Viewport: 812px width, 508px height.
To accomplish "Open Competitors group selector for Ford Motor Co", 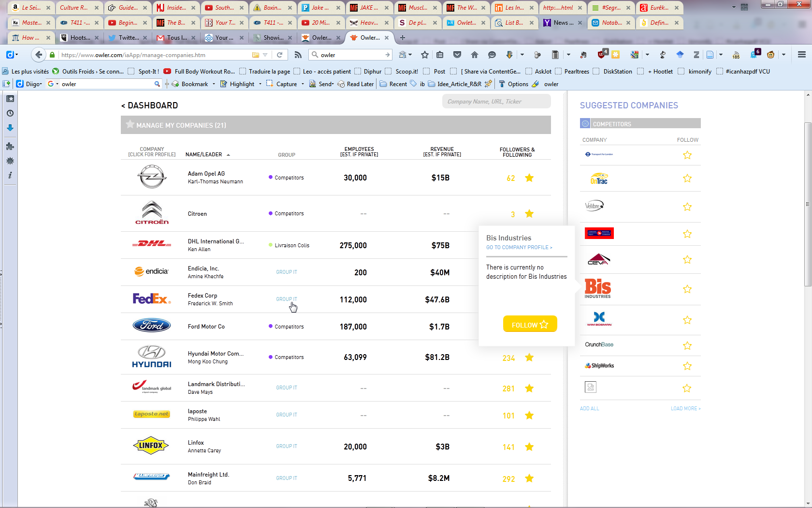I will click(x=286, y=327).
